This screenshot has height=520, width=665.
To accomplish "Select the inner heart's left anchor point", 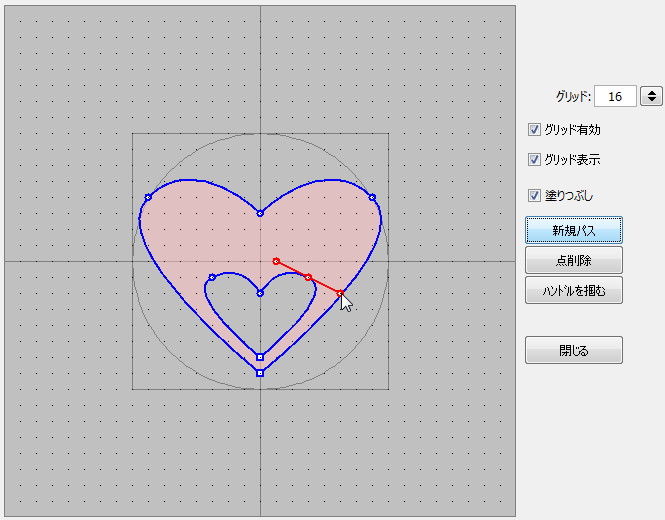I will click(x=212, y=277).
